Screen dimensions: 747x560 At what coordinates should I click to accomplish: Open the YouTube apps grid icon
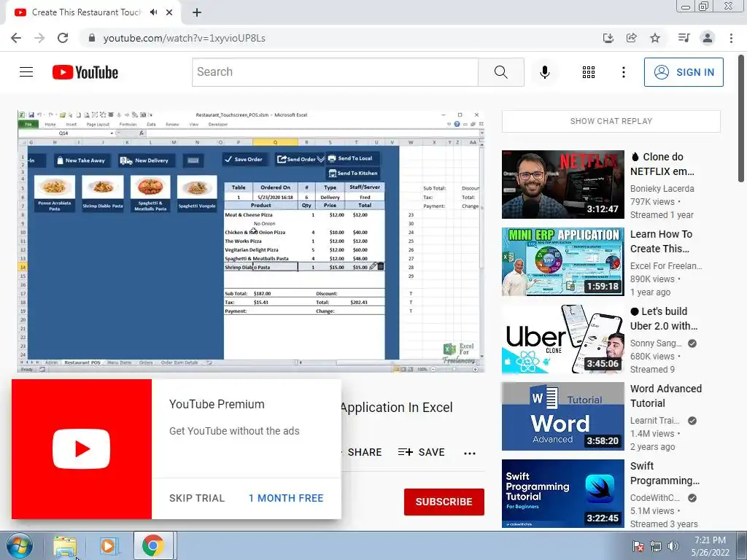(589, 72)
